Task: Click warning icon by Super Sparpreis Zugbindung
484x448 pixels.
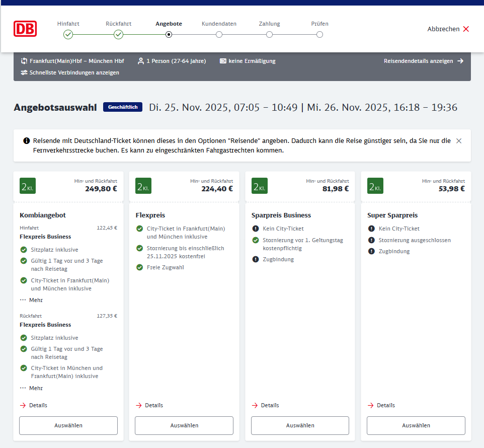Action: pyautogui.click(x=371, y=251)
